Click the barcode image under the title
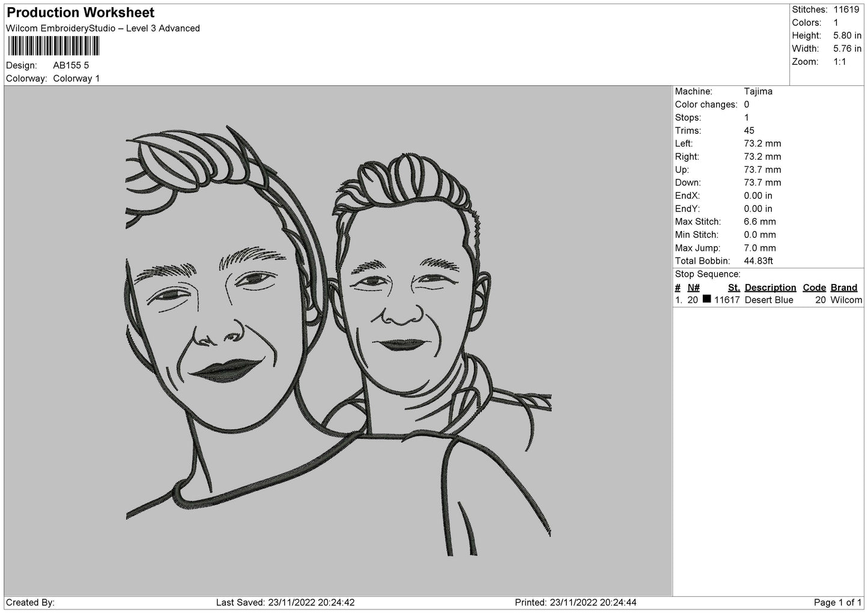Viewport: 868px width, 613px height. point(53,46)
